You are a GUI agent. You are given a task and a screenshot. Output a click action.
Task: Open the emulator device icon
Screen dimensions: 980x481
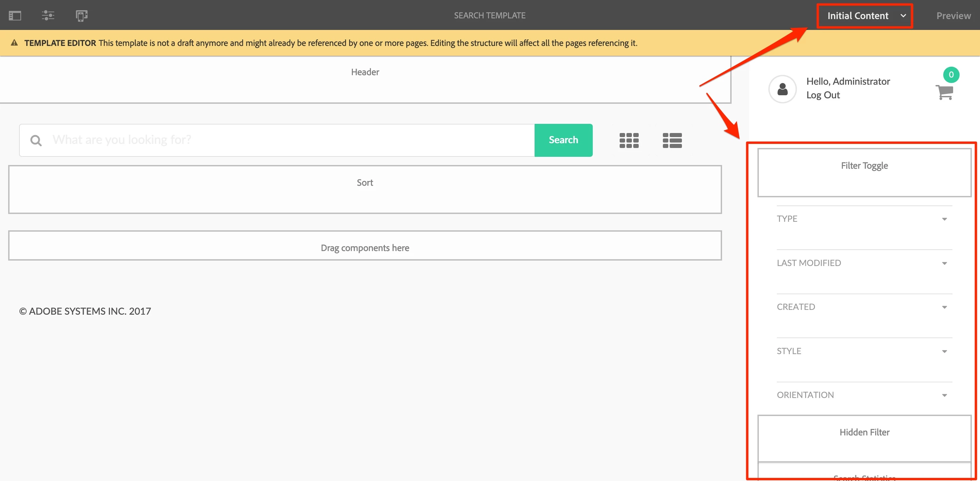tap(81, 16)
